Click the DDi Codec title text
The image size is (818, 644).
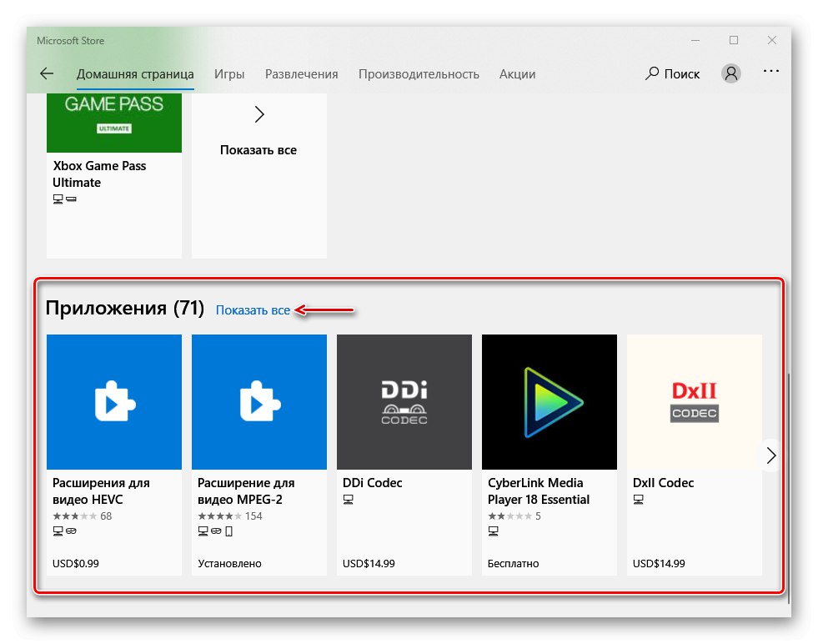[373, 483]
